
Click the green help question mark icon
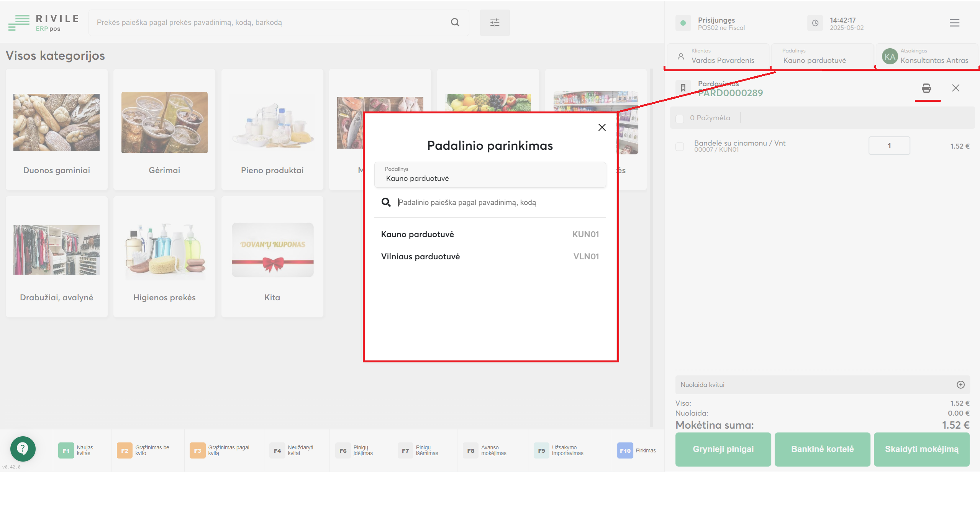point(23,448)
